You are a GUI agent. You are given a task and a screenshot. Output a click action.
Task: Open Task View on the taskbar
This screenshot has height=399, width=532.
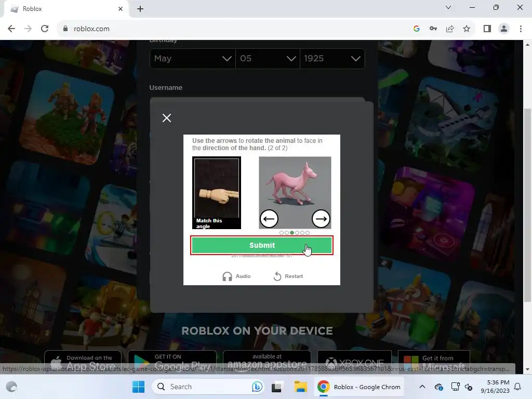(x=277, y=387)
